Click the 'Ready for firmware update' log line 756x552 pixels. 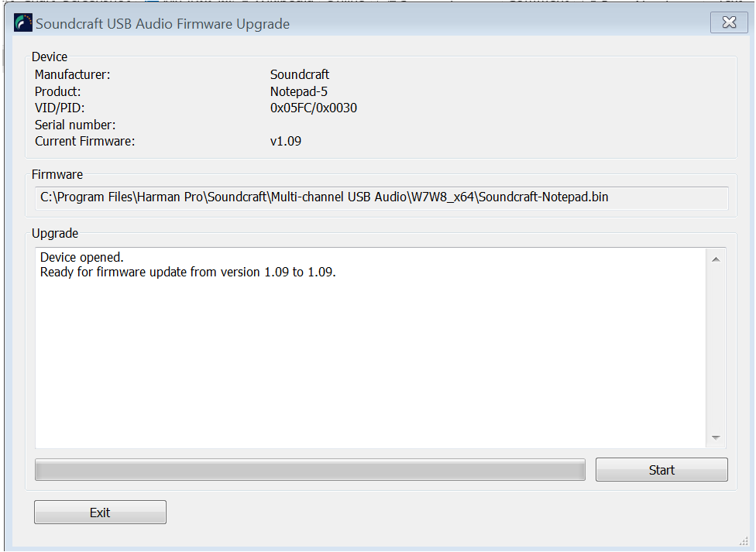tap(188, 272)
